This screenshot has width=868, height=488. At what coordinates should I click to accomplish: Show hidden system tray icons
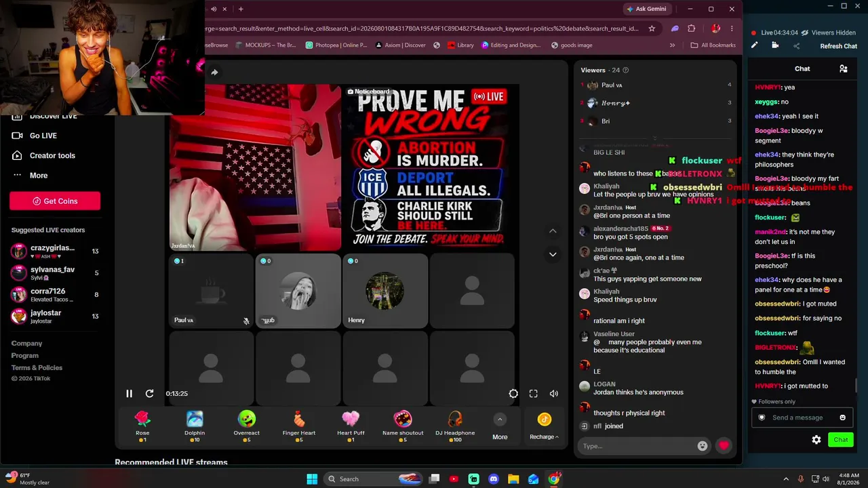pos(786,479)
